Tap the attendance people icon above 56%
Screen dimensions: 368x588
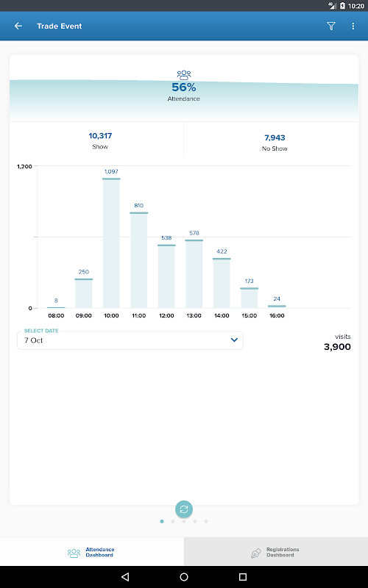pos(183,75)
